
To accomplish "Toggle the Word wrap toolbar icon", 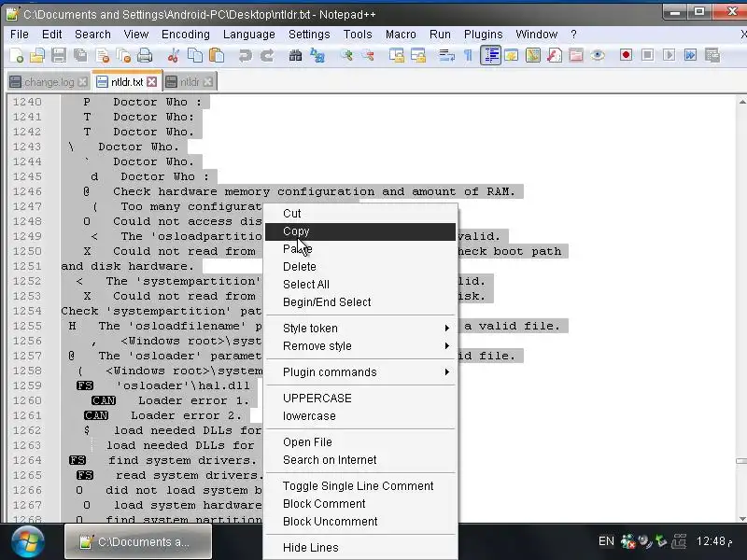I will tap(446, 56).
